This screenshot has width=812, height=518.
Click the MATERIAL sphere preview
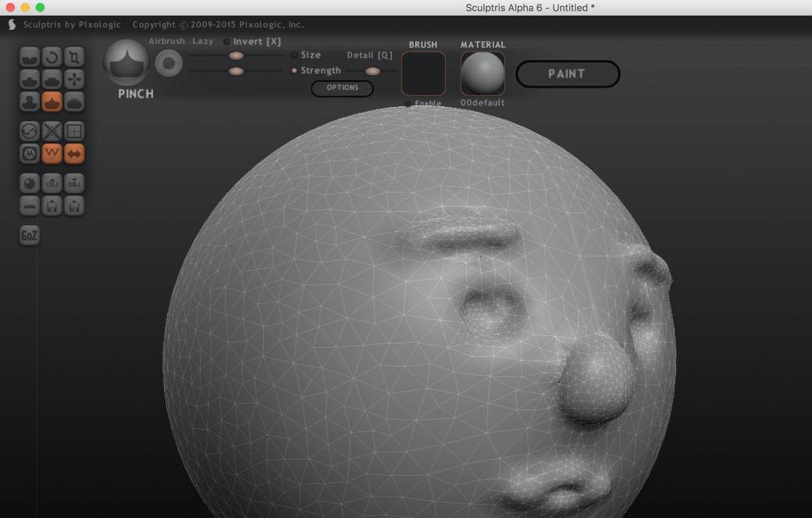(483, 73)
